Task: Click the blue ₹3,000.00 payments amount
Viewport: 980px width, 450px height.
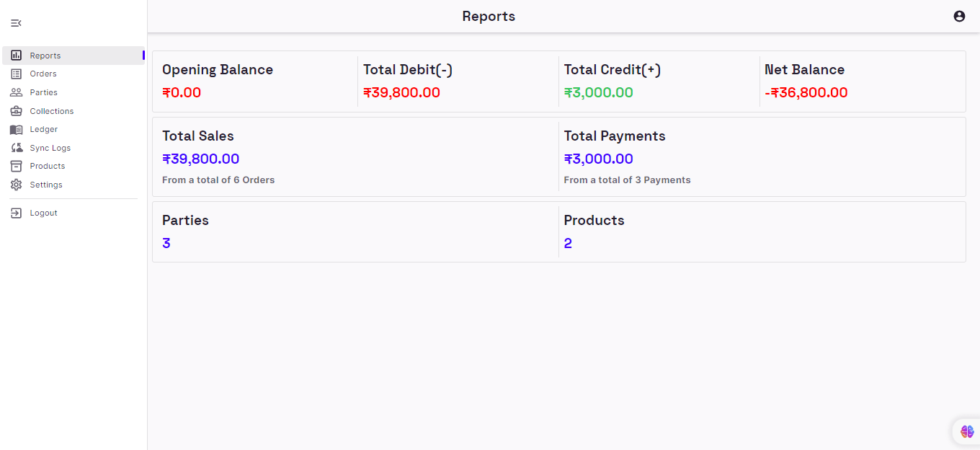Action: pos(599,159)
